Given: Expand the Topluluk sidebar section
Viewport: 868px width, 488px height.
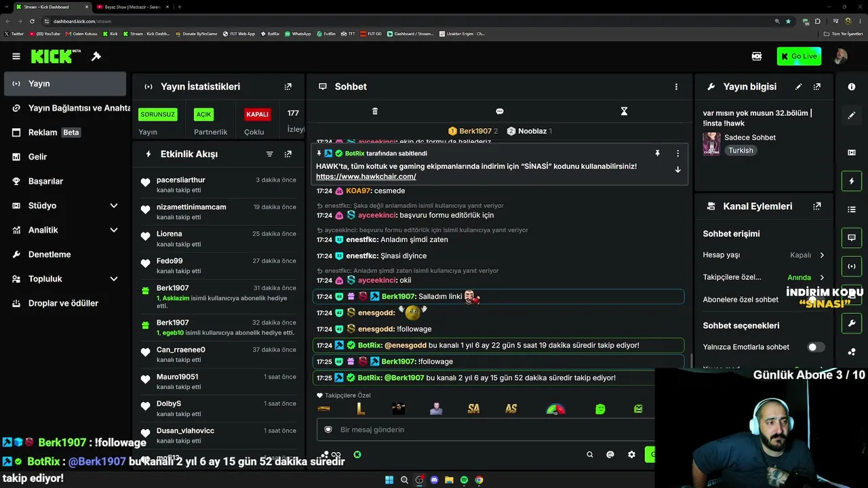Looking at the screenshot, I should [x=114, y=279].
